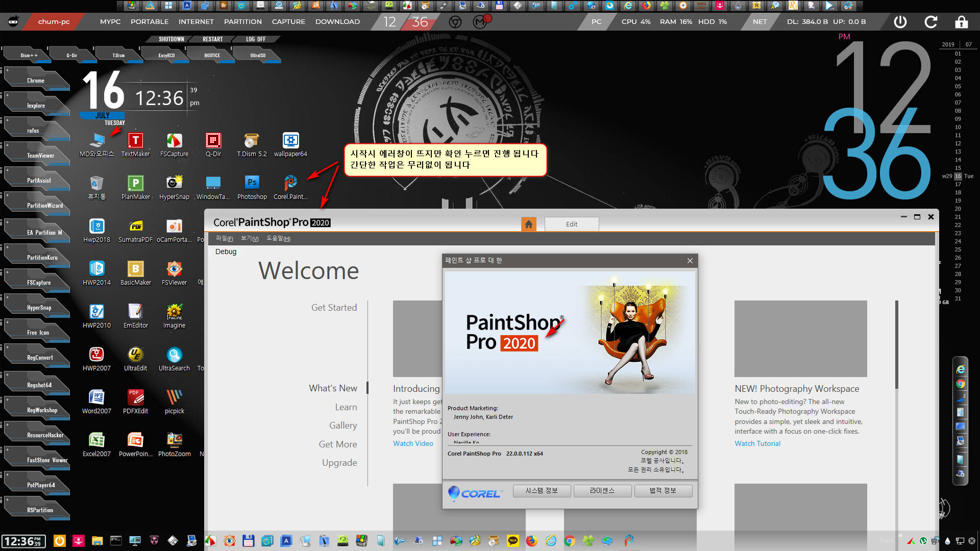Open the Q-Dir desktop icon
980x551 pixels.
pyautogui.click(x=213, y=145)
